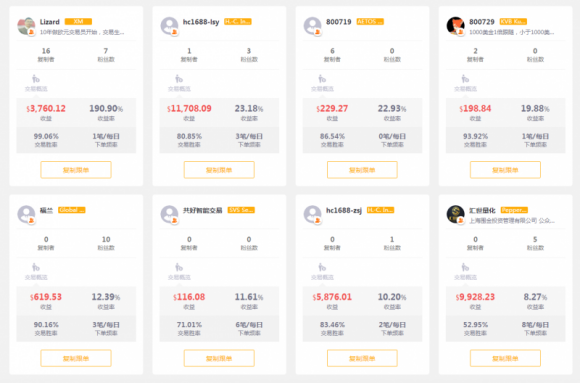Open the trade overview icon on hc1688-lsy's card
Viewport: 580px width, 383px height.
coord(179,79)
